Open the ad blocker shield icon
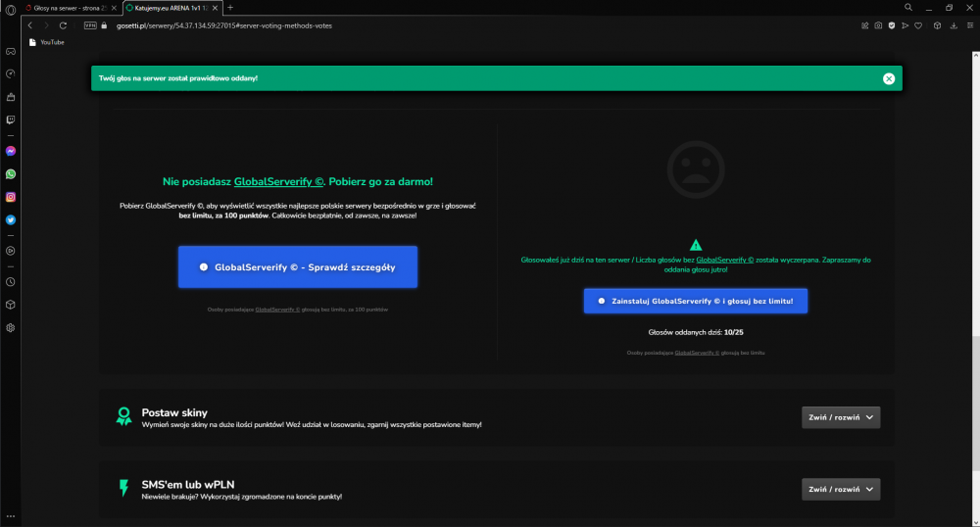This screenshot has width=980, height=527. point(891,25)
